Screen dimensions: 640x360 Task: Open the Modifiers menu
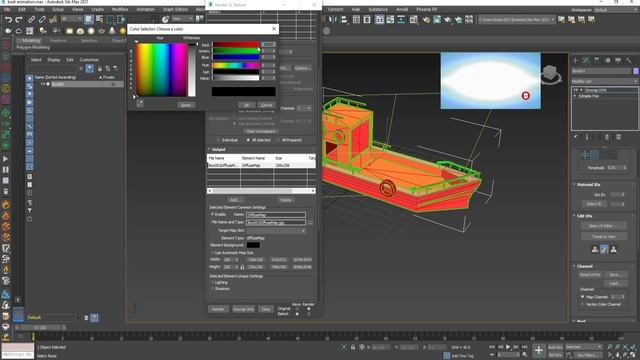pos(120,9)
